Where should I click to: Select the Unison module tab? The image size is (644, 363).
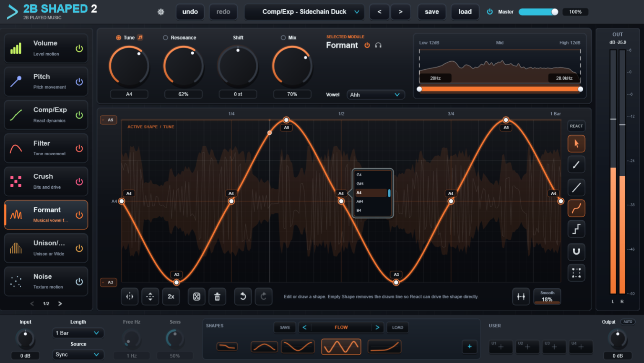(46, 248)
